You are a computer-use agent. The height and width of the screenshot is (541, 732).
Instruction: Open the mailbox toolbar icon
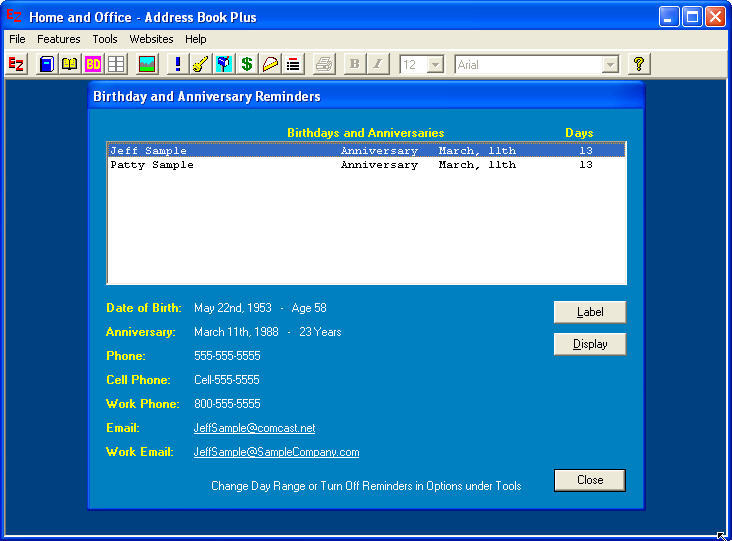pyautogui.click(x=224, y=64)
